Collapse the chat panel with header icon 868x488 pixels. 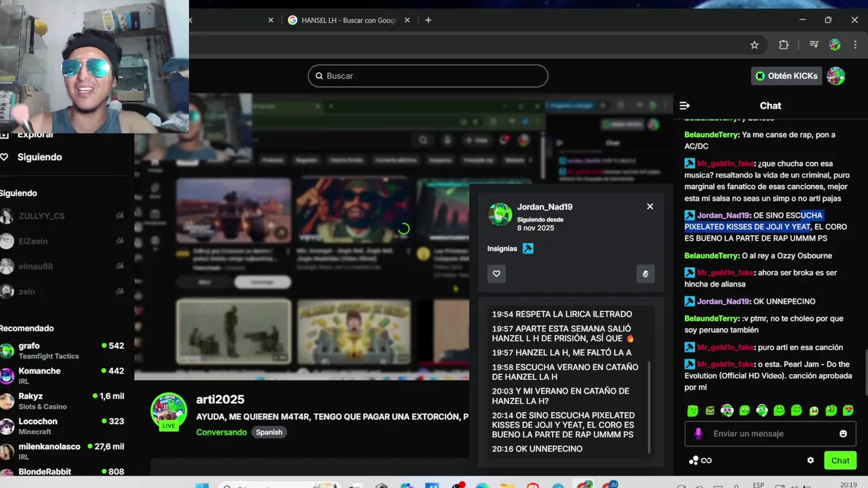click(x=684, y=106)
